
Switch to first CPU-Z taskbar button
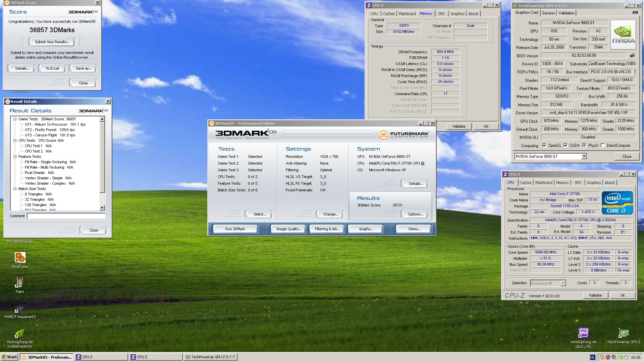101,357
